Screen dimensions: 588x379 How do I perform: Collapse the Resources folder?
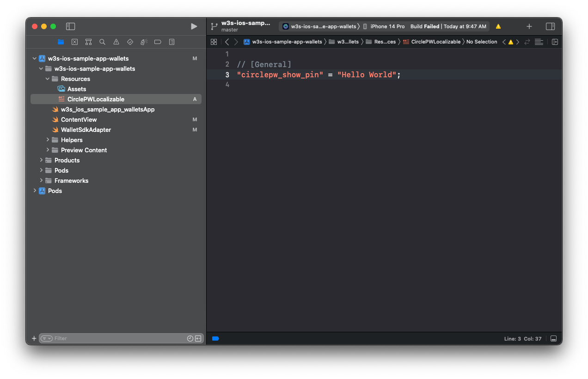coord(48,79)
